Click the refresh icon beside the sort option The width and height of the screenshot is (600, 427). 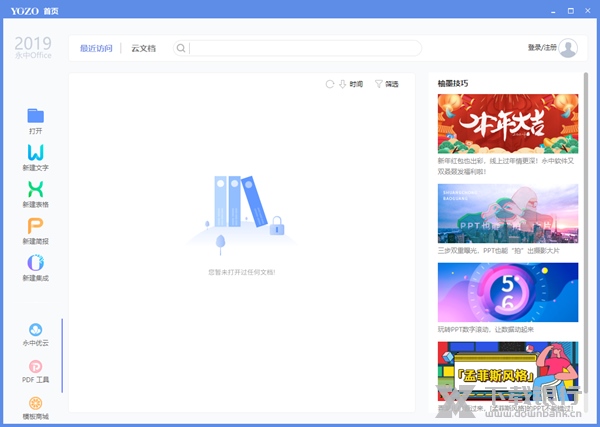click(x=330, y=84)
